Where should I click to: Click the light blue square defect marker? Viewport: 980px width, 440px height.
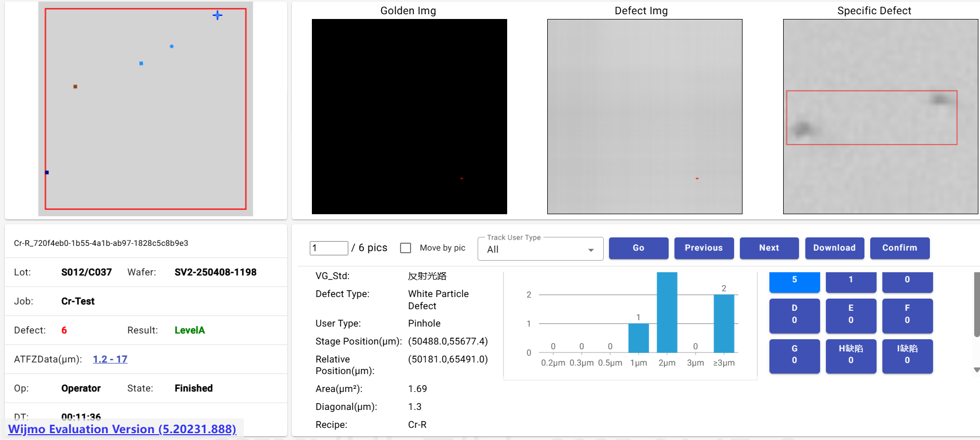[141, 63]
